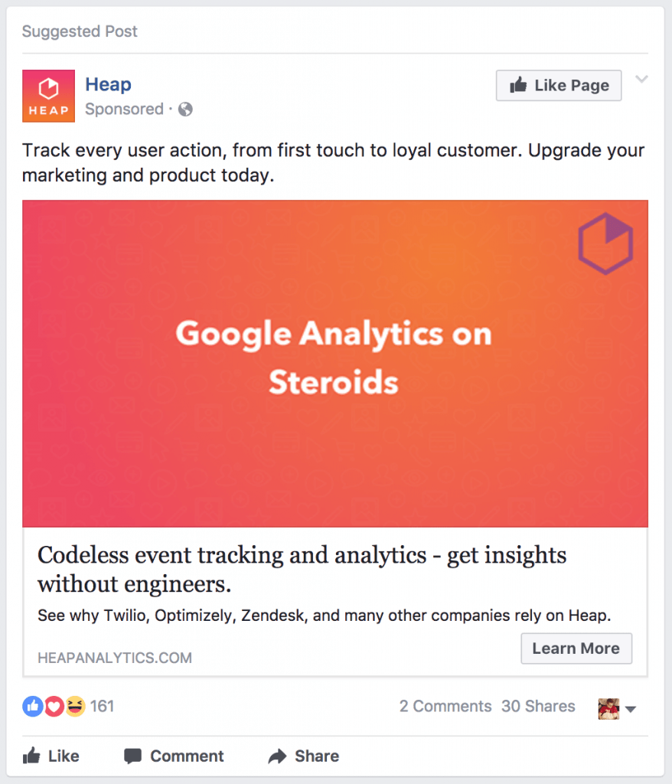Click the 161 reactions count

point(102,707)
